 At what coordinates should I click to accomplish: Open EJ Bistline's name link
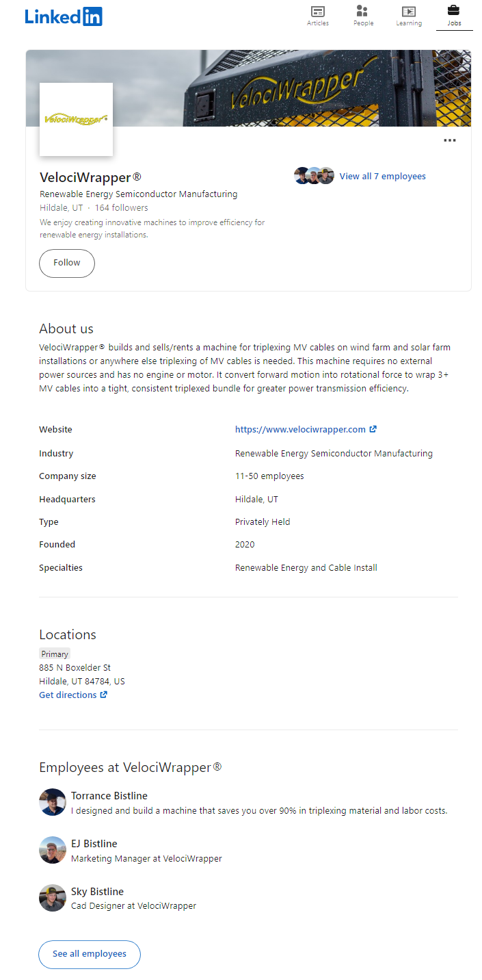coord(94,844)
